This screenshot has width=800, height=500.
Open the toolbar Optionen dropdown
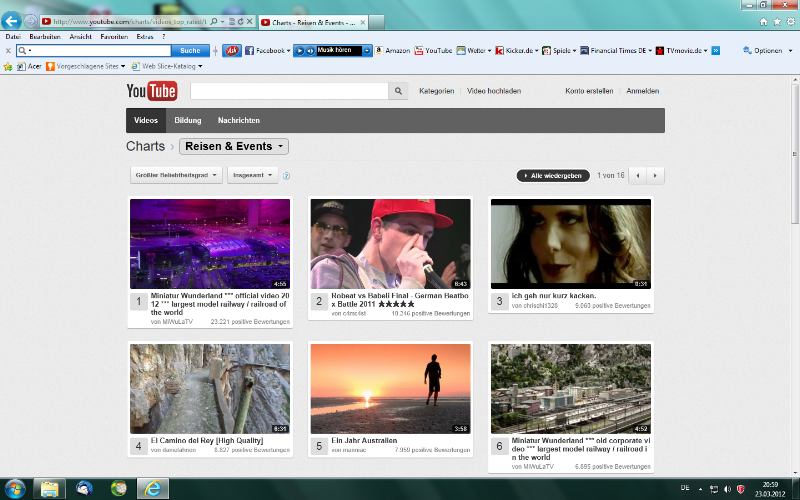tap(767, 50)
